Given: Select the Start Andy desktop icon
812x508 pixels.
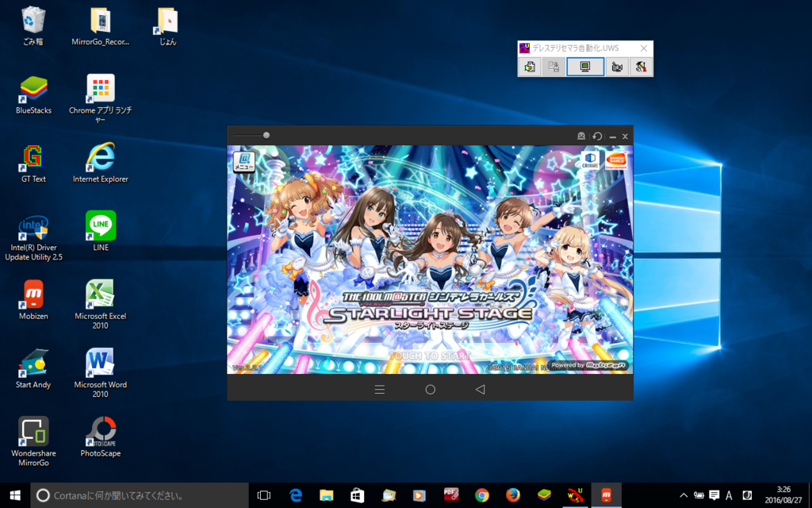Looking at the screenshot, I should point(33,368).
